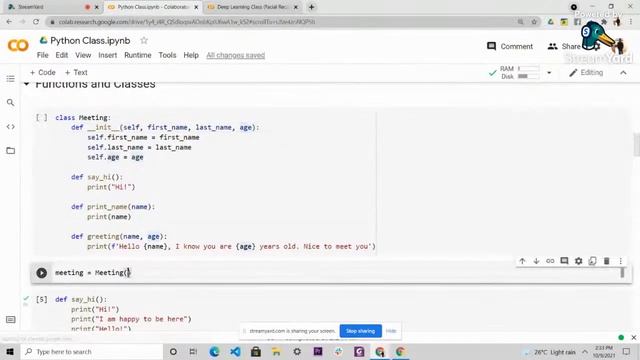Click Stop sharing in the banner
The image size is (640, 360).
(x=360, y=331)
